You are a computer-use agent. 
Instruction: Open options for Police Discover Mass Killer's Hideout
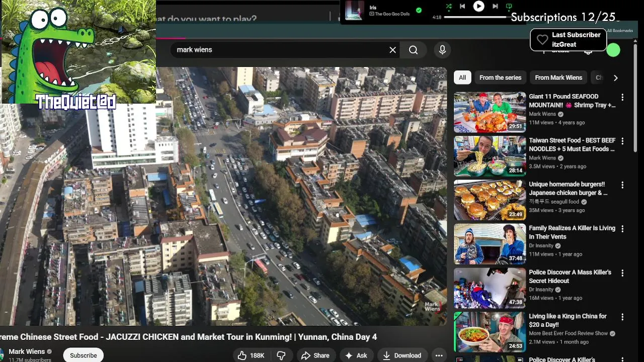pyautogui.click(x=622, y=273)
